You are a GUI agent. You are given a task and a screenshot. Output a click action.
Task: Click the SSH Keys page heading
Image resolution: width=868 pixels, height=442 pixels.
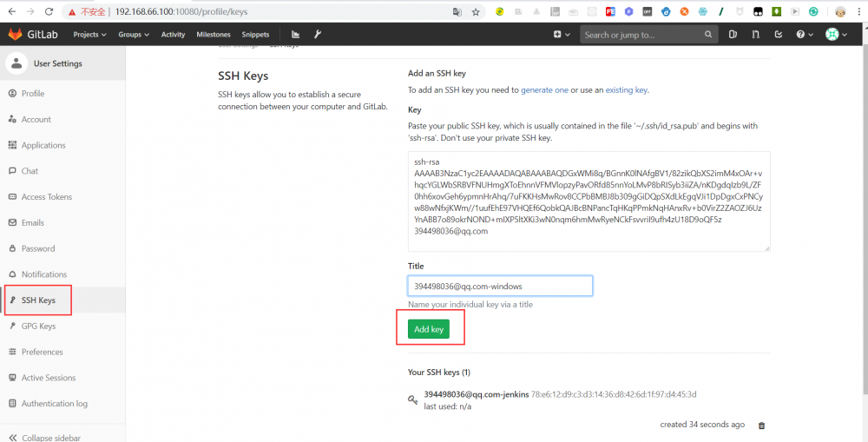tap(243, 76)
